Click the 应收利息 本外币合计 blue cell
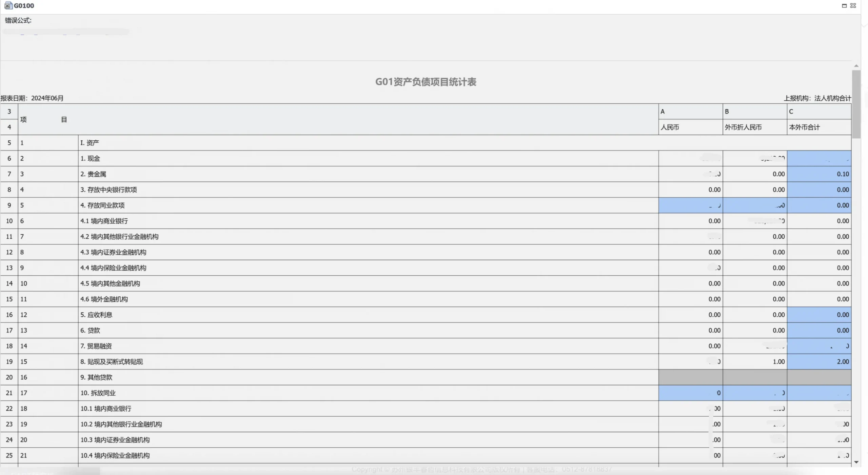The width and height of the screenshot is (868, 475). click(x=819, y=315)
